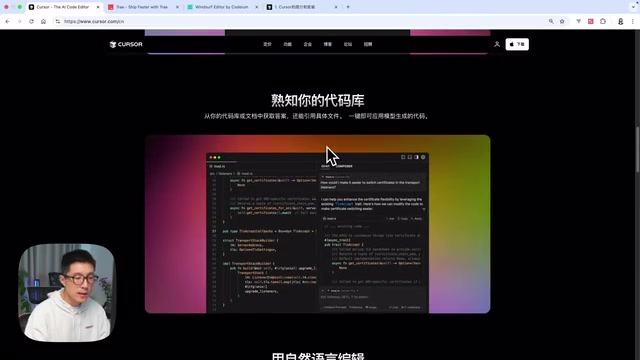The image size is (640, 360).
Task: Click the Copy button in demo chat code block
Action: 403,219
